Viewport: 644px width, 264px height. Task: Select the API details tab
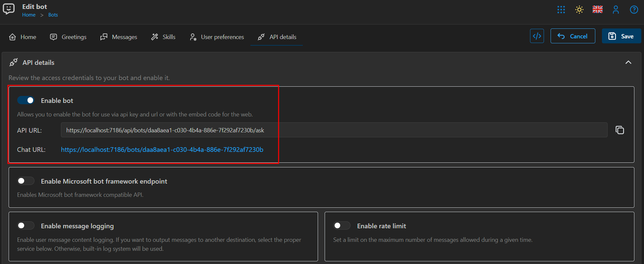coord(277,37)
